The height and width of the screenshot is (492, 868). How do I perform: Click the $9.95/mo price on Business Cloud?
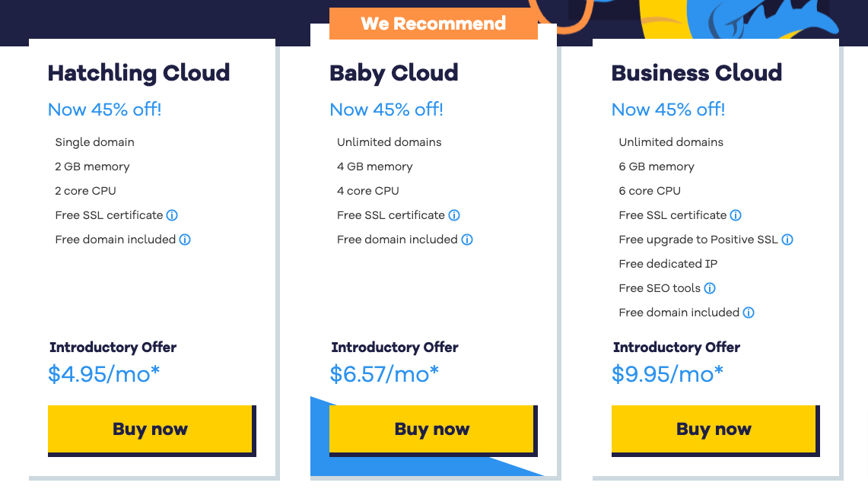pos(666,373)
